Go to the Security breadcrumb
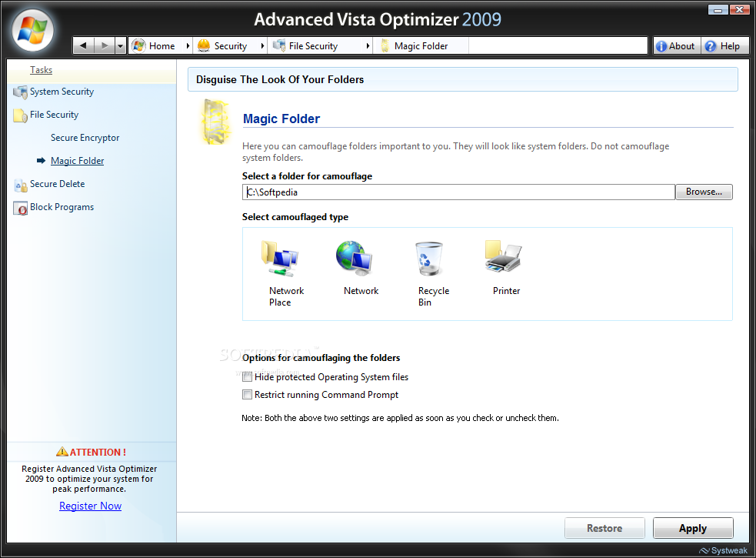 tap(231, 46)
